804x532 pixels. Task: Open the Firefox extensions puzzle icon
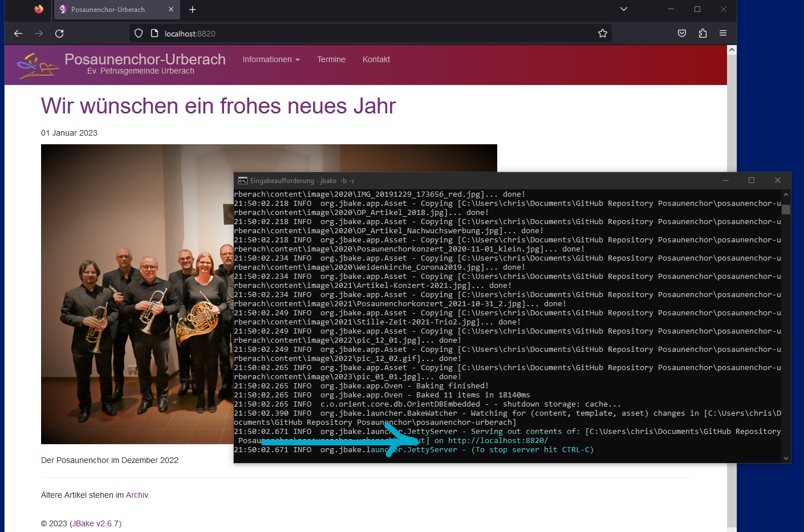click(703, 34)
